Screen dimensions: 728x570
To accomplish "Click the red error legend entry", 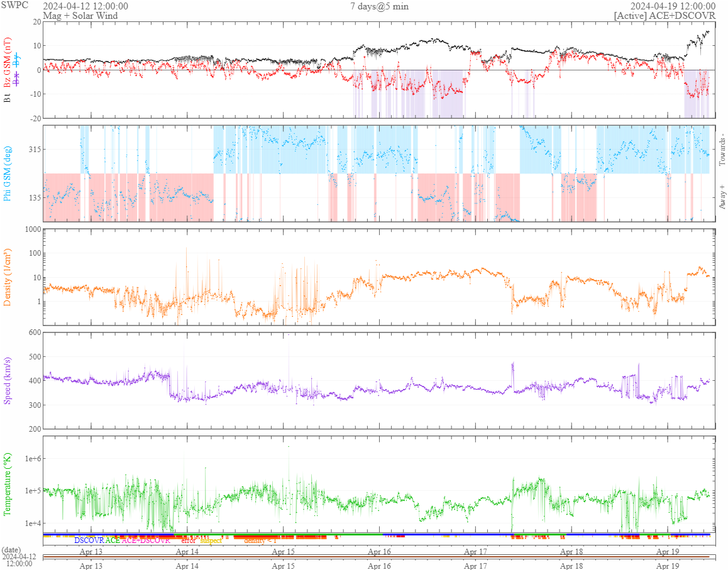I will 189,540.
